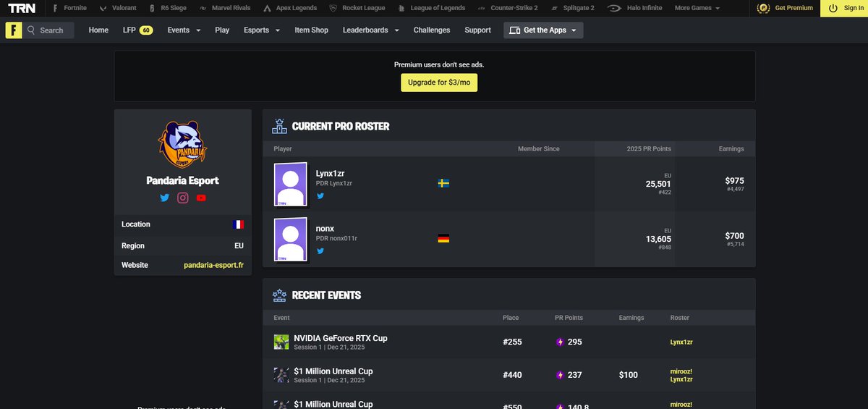Screen dimensions: 868x409
Task: Open Pandaria Esport's Twitter profile
Action: [x=164, y=198]
